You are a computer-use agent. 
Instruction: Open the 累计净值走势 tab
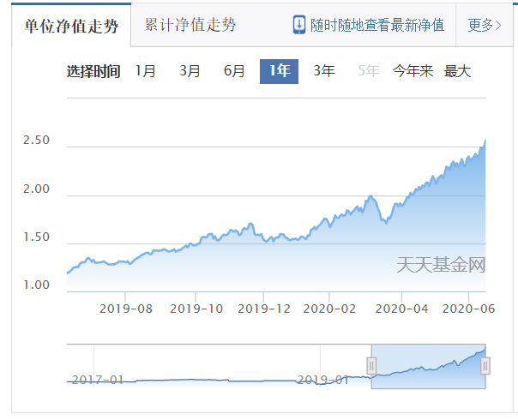click(190, 25)
